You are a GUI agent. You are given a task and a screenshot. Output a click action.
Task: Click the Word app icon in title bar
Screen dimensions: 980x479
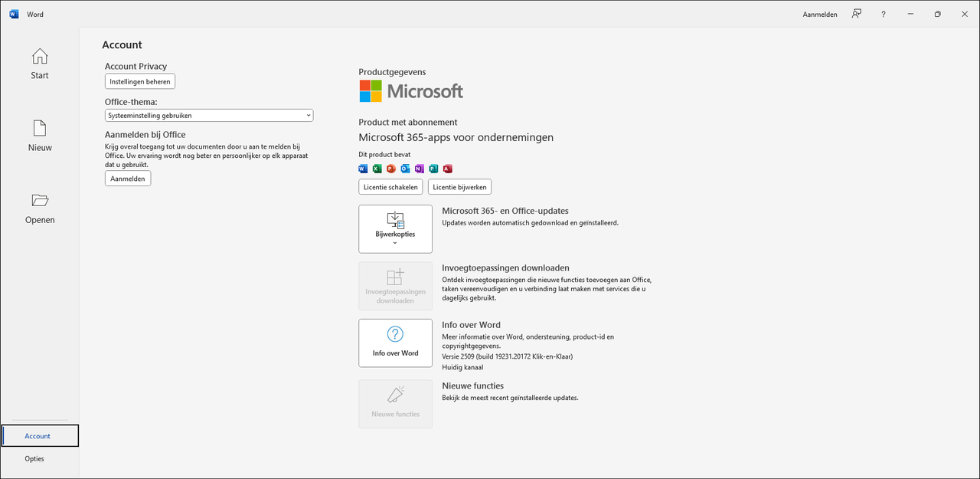14,14
